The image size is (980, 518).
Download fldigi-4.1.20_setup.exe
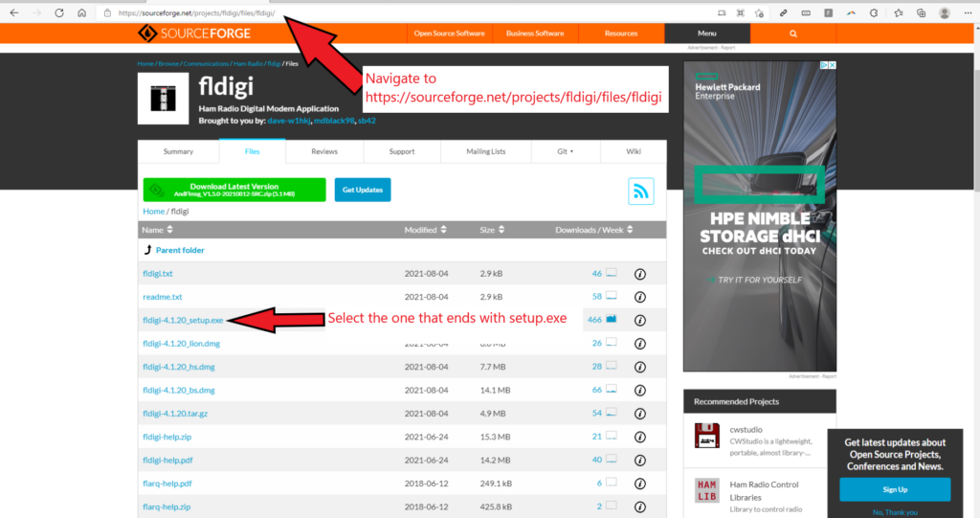(x=183, y=321)
